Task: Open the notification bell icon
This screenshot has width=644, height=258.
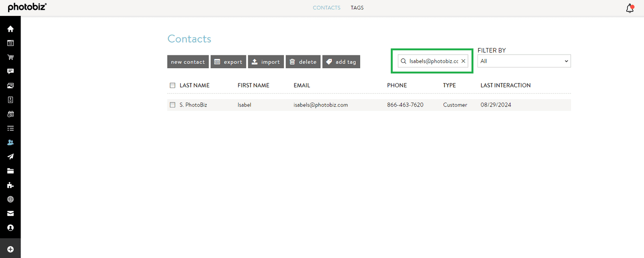Action: (629, 8)
